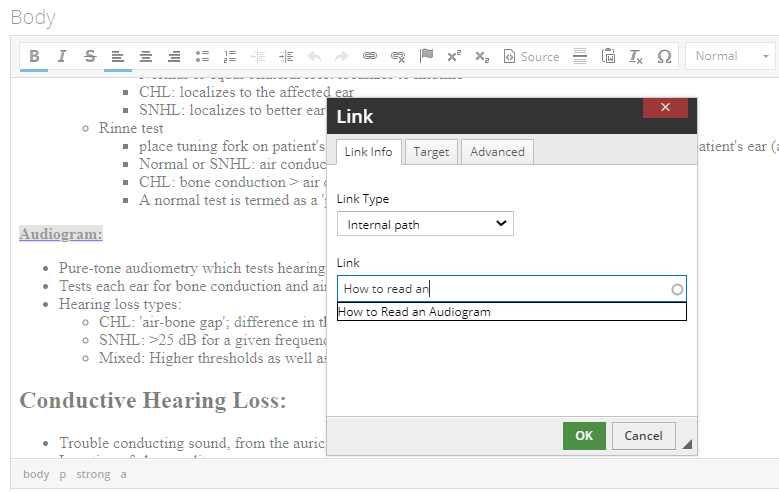Switch to Source view
This screenshot has width=779, height=492.
531,56
